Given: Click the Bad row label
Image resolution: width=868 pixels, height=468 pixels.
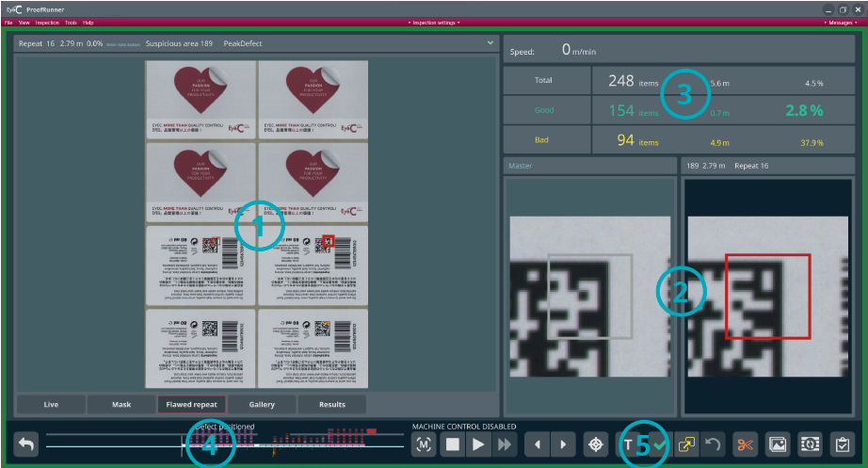Looking at the screenshot, I should click(541, 140).
